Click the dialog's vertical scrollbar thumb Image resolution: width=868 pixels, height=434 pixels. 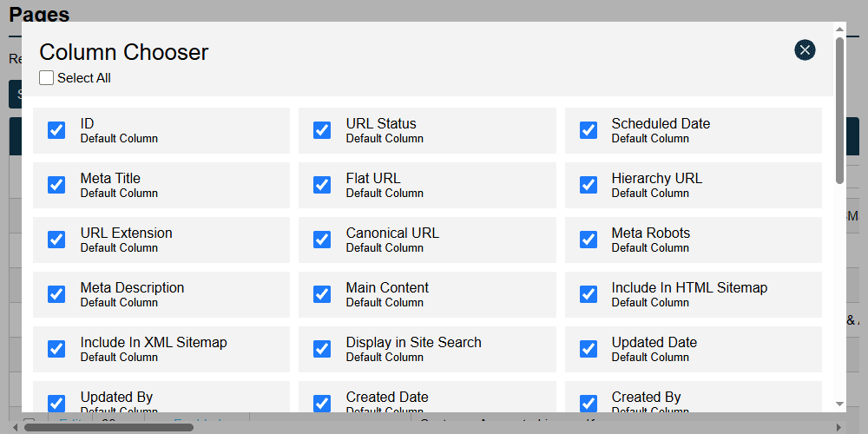839,111
